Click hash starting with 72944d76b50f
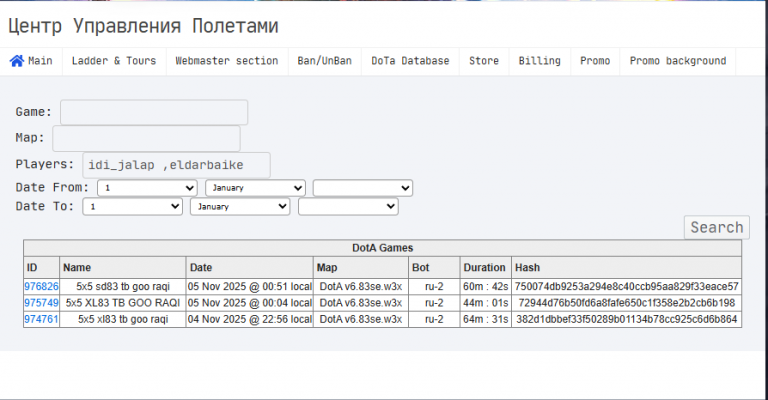The image size is (768, 400). click(x=626, y=303)
